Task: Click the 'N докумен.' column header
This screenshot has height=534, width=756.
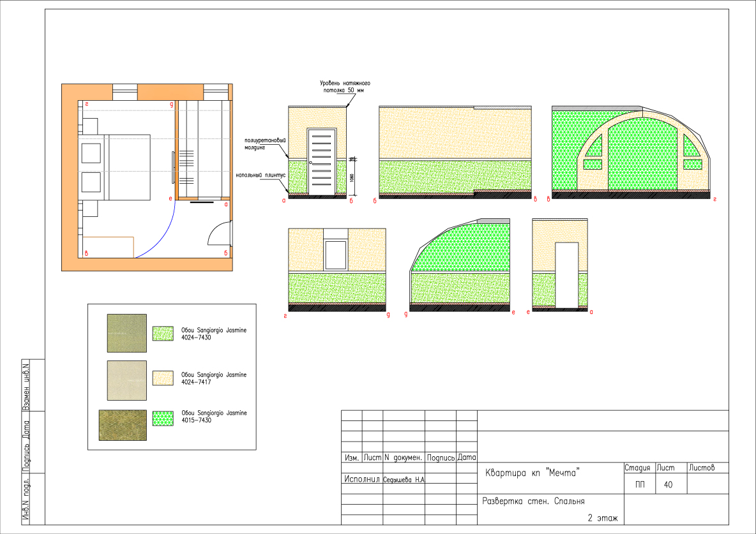Action: [x=403, y=457]
